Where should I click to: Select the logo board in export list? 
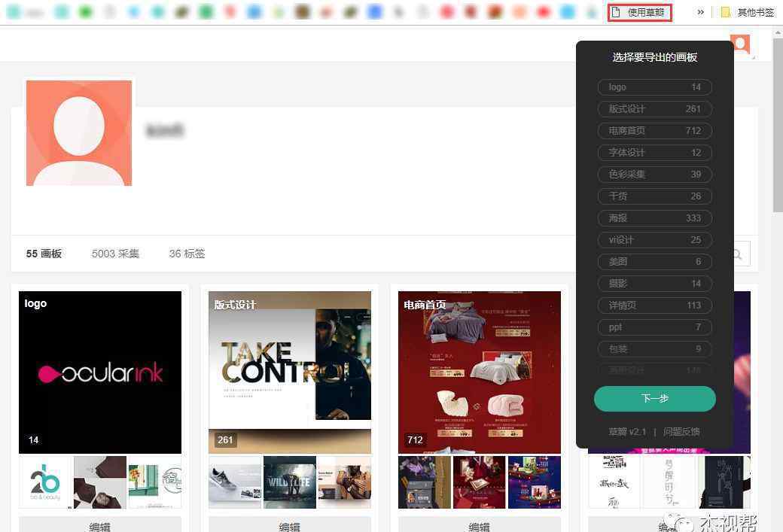point(654,87)
